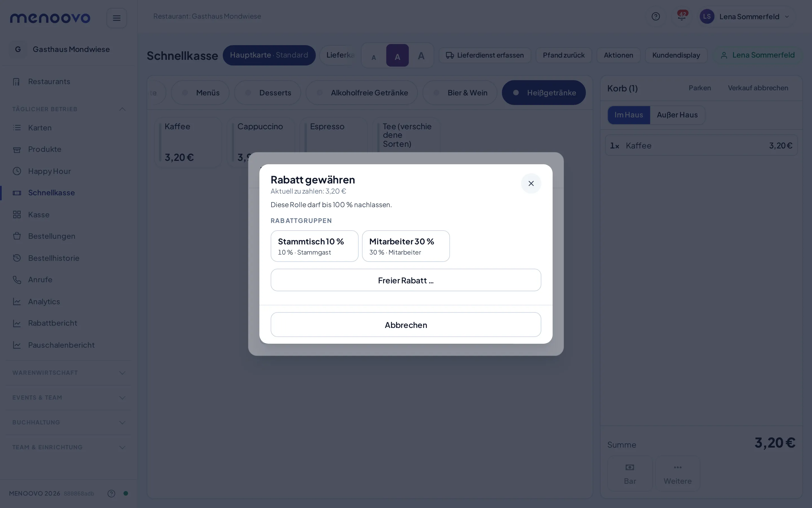Switch to the Bier & Wein category tab
The width and height of the screenshot is (812, 508).
[460, 93]
